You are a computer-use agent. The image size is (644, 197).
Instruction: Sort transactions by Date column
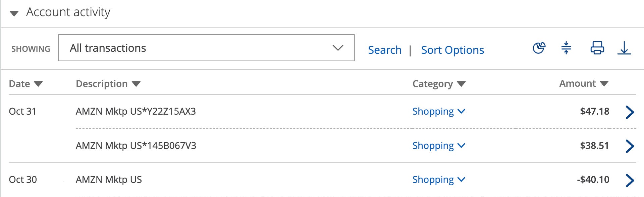(x=25, y=84)
